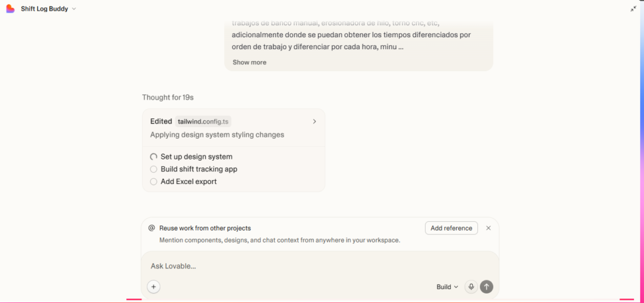This screenshot has width=644, height=303.
Task: Click the Reuse work from other projects heading
Action: click(205, 228)
